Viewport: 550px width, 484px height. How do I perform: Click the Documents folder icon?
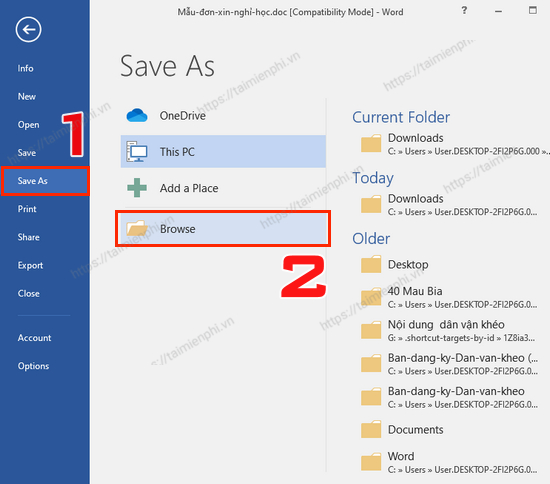pos(371,429)
